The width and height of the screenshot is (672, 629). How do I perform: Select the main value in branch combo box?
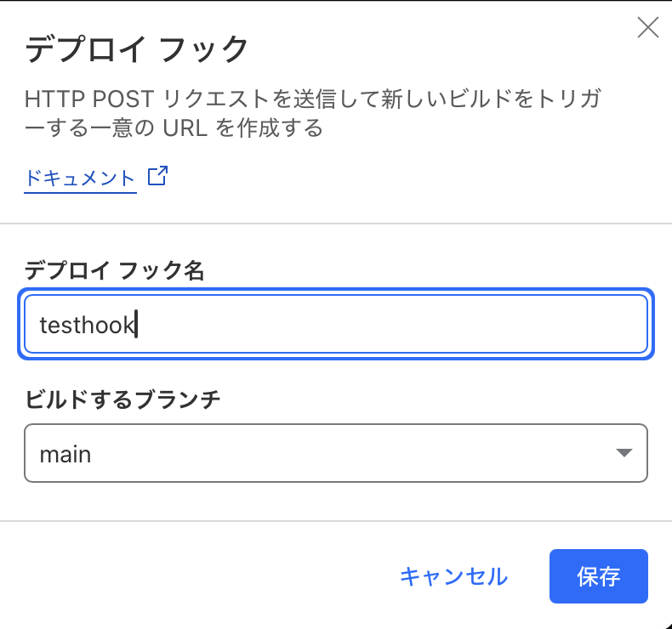point(65,455)
